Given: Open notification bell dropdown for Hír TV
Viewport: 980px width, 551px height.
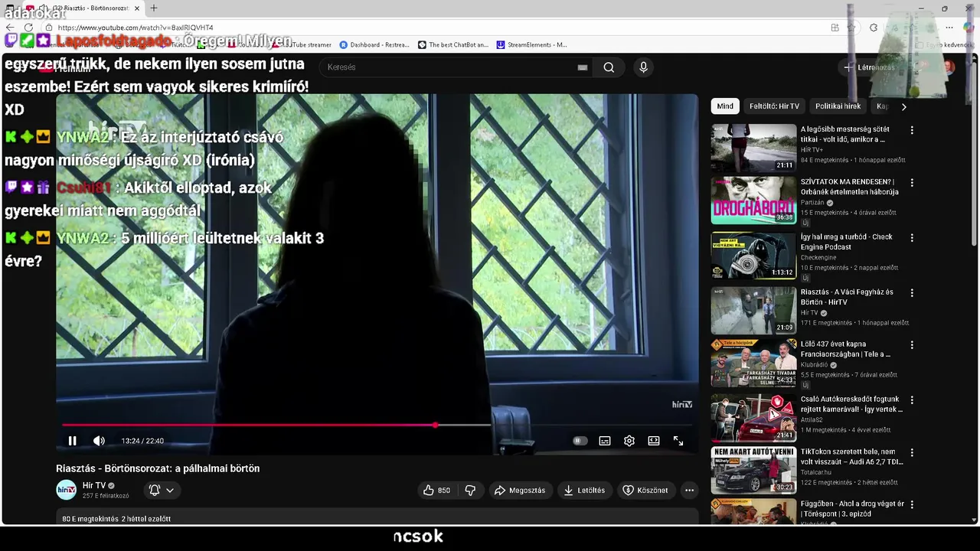Looking at the screenshot, I should click(162, 490).
